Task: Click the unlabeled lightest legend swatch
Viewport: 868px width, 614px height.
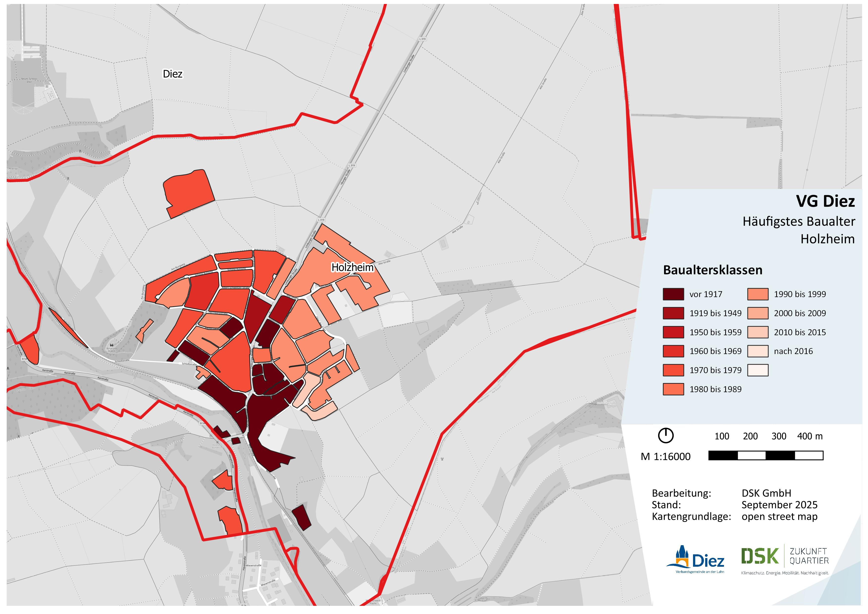Action: [x=758, y=370]
